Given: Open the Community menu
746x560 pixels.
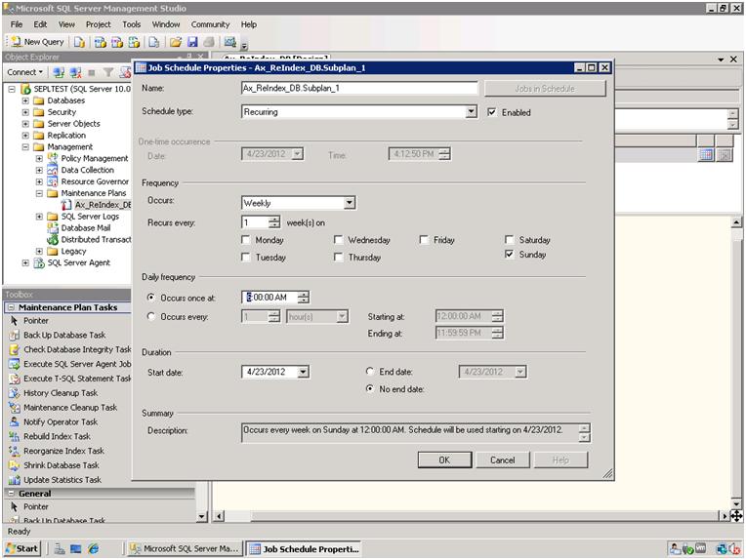Looking at the screenshot, I should (210, 24).
